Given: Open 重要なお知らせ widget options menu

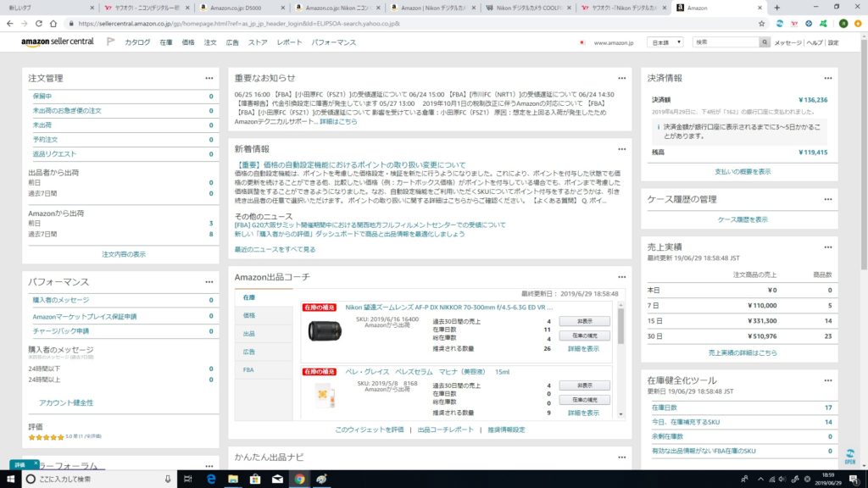Looking at the screenshot, I should click(622, 79).
